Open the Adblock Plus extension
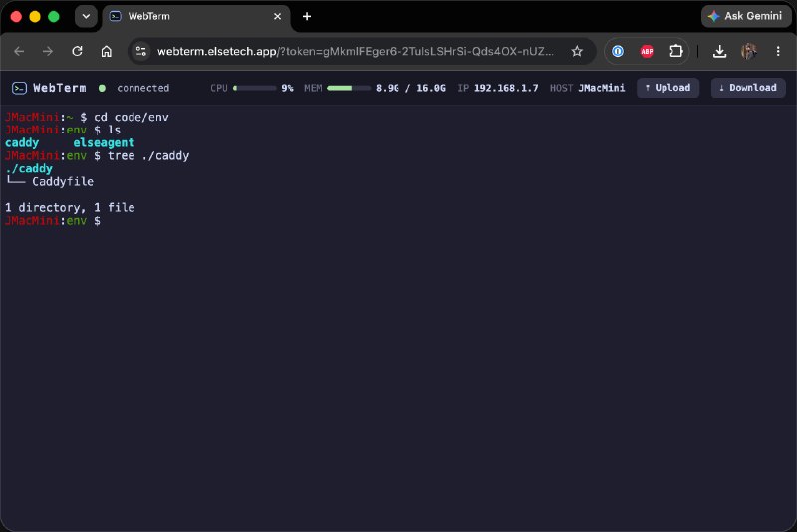 pos(647,51)
